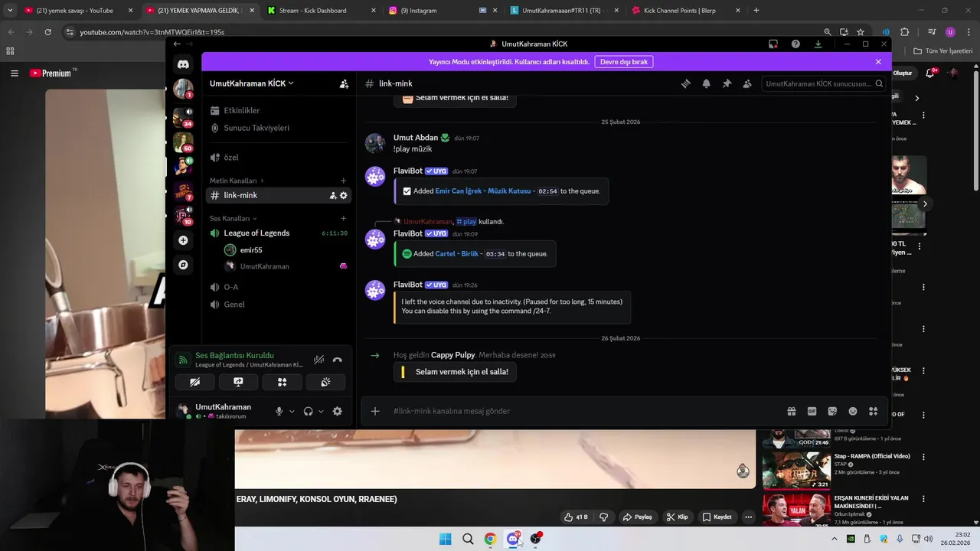
Task: Send a gift icon in message bar
Action: 791,411
